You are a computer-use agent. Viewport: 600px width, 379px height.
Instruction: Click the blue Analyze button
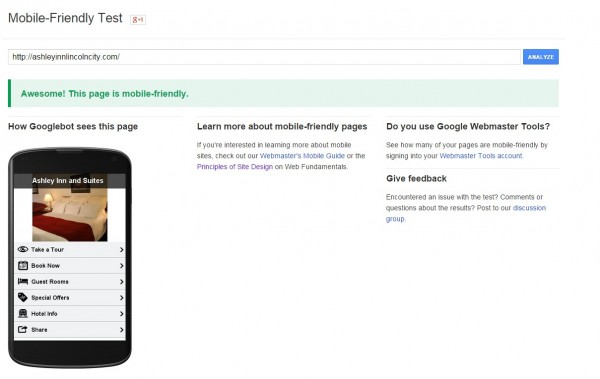click(x=541, y=57)
